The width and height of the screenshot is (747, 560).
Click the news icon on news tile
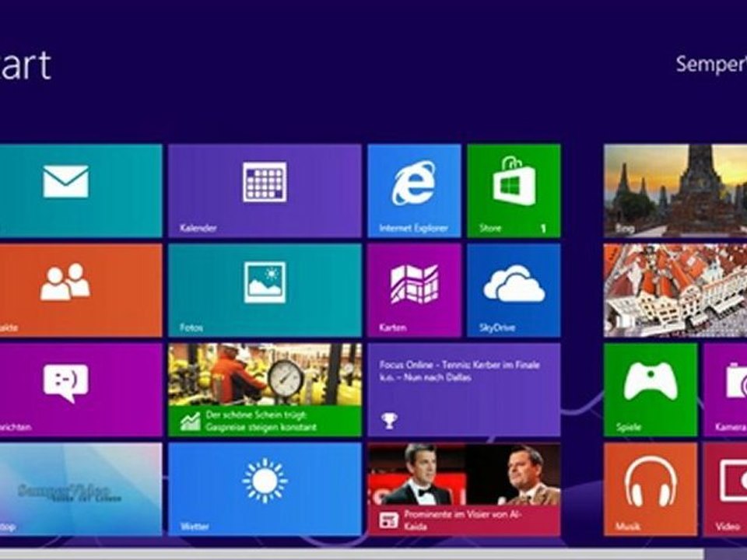pyautogui.click(x=389, y=520)
